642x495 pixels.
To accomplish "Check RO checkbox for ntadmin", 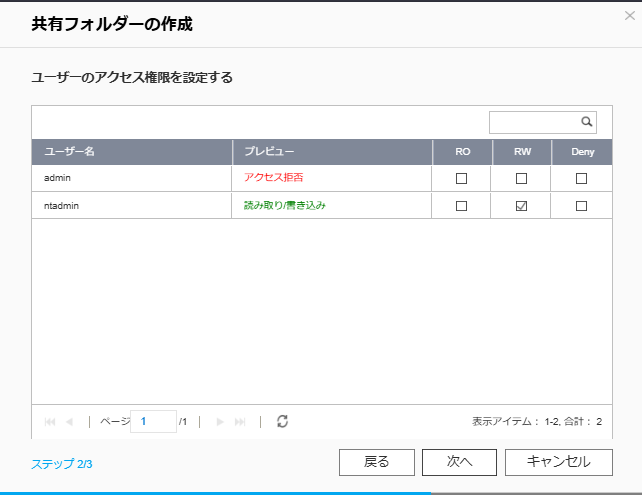I will point(461,206).
